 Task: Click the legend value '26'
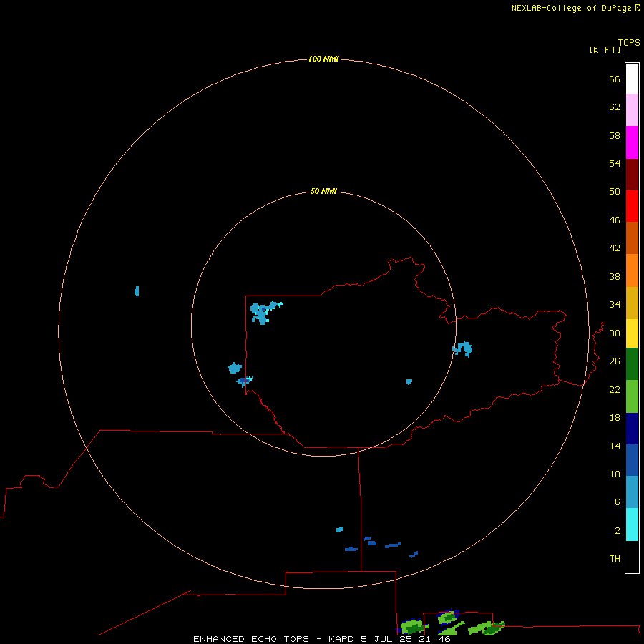[615, 361]
